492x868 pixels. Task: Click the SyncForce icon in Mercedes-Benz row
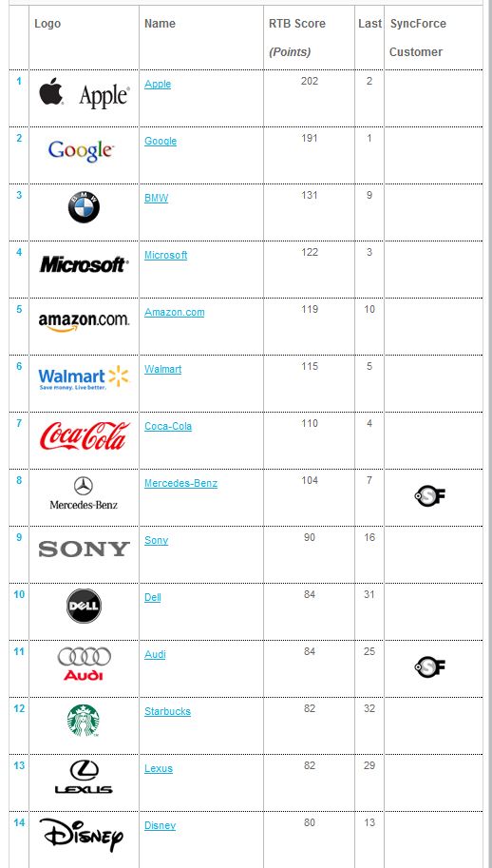[430, 495]
